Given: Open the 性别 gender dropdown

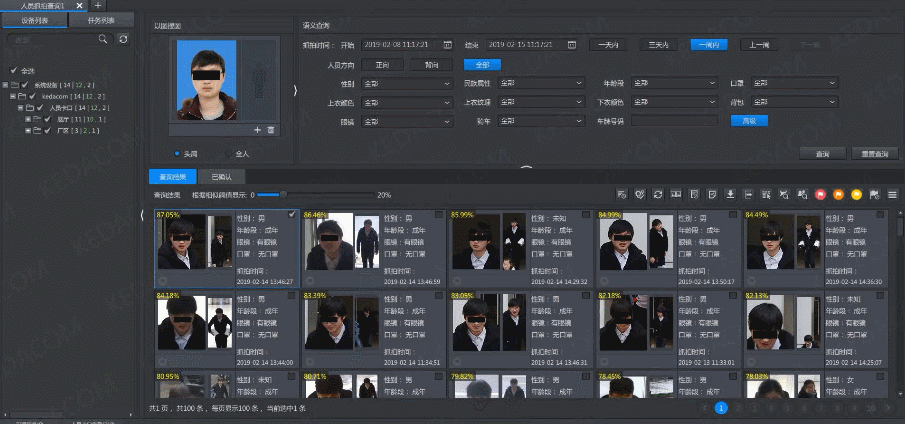Looking at the screenshot, I should [406, 84].
